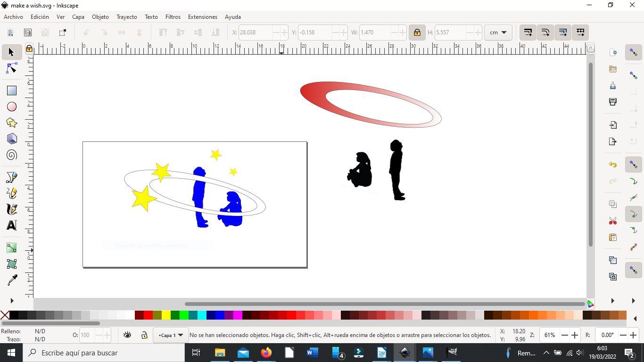Select the Node editing tool
Viewport: 644px width, 362px height.
[11, 69]
